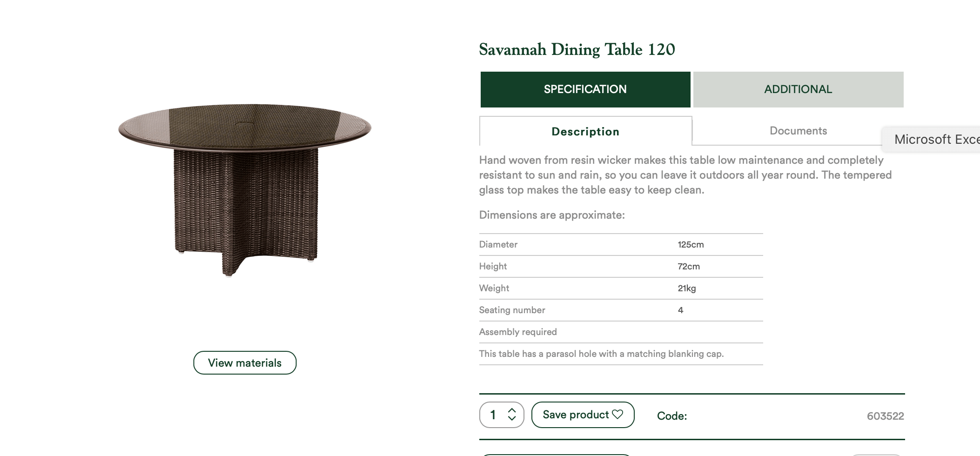
Task: Click the View materials button
Action: (x=245, y=363)
